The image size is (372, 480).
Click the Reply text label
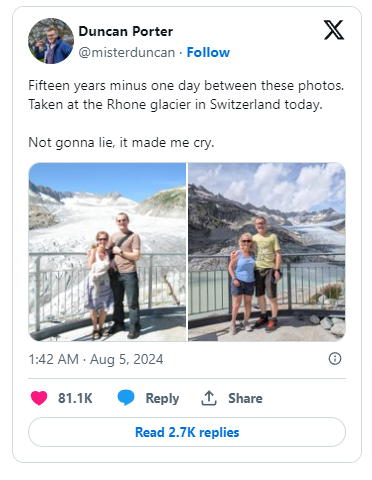(162, 399)
